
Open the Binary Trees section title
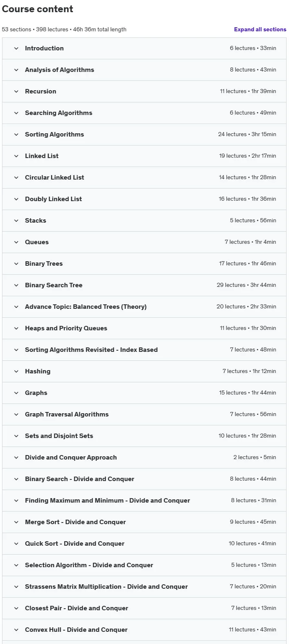pyautogui.click(x=44, y=264)
